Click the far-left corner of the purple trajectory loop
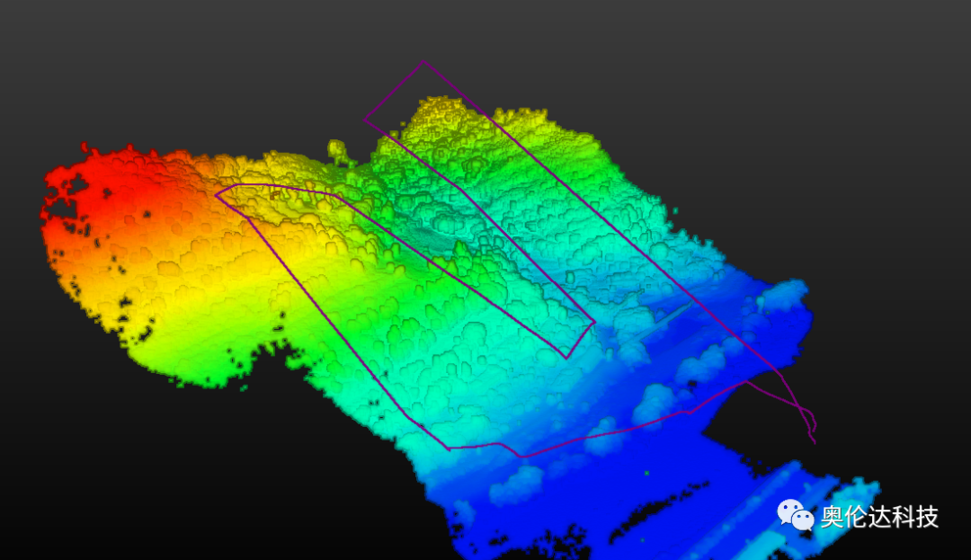The width and height of the screenshot is (971, 560). tap(217, 191)
